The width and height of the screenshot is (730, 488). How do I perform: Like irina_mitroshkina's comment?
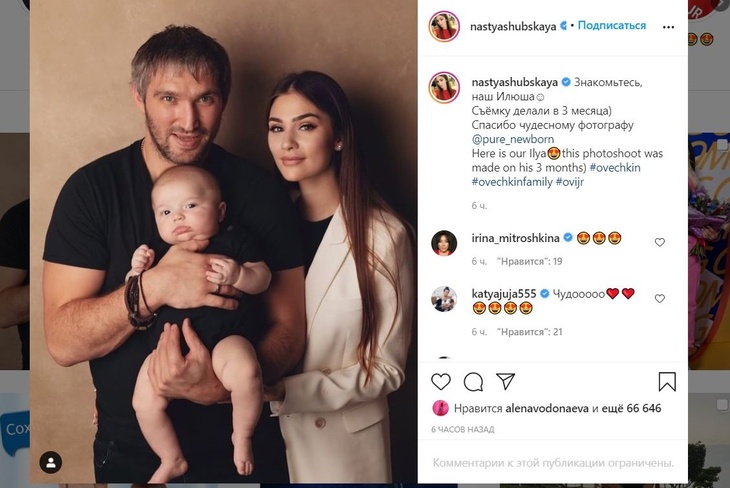(x=659, y=243)
